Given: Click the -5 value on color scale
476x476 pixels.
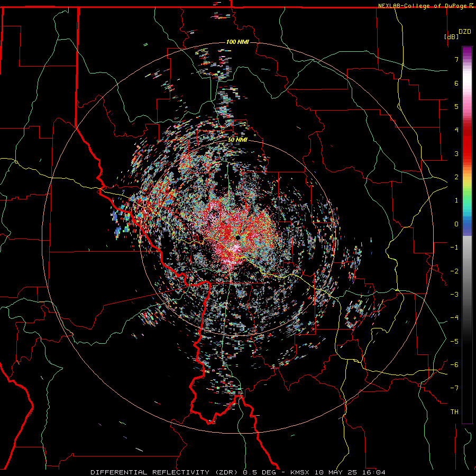Looking at the screenshot, I should pos(454,342).
